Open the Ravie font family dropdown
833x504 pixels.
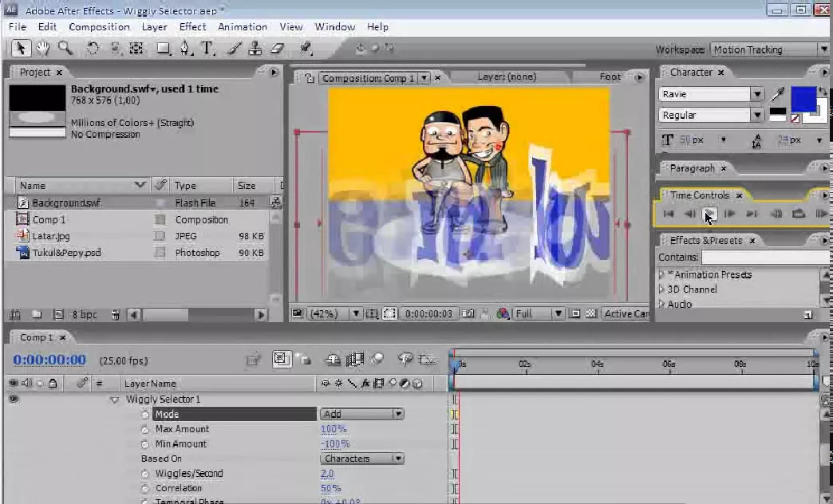(757, 95)
